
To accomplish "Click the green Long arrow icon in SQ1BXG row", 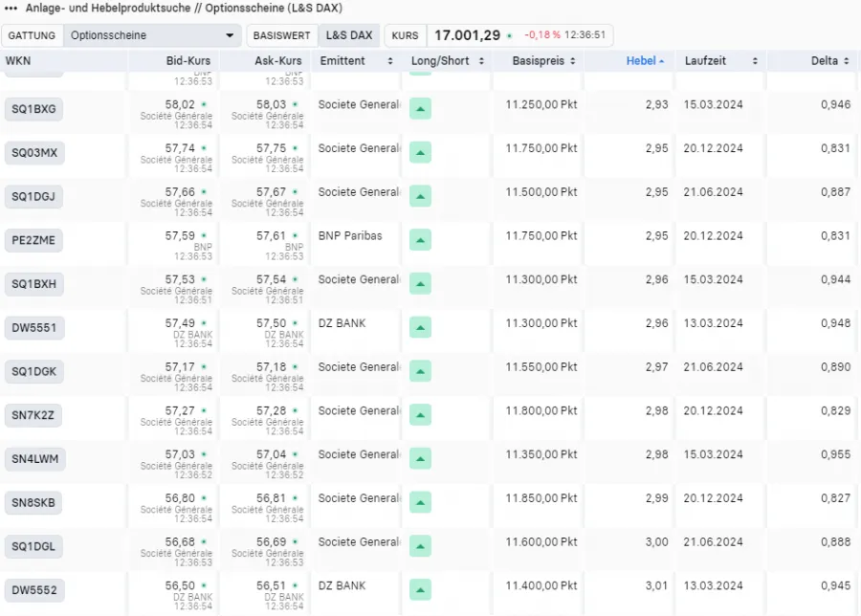I will click(419, 109).
